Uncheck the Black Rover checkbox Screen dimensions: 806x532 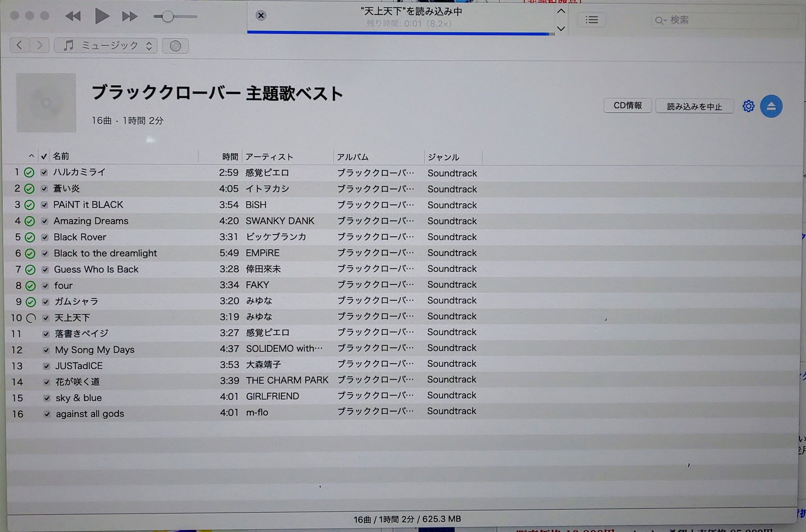point(45,237)
